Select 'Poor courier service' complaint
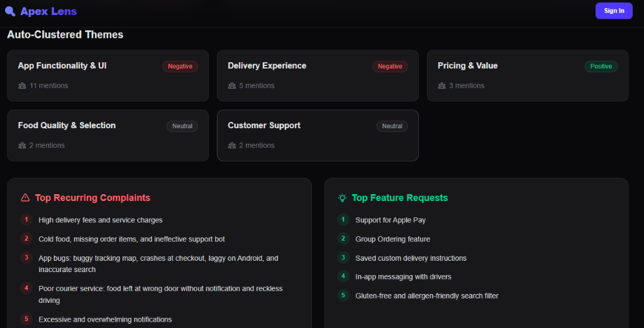Image resolution: width=644 pixels, height=328 pixels. [160, 294]
